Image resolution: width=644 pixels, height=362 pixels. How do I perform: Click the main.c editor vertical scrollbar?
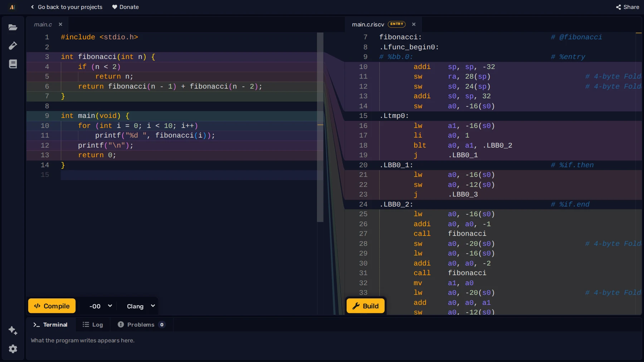point(320,127)
